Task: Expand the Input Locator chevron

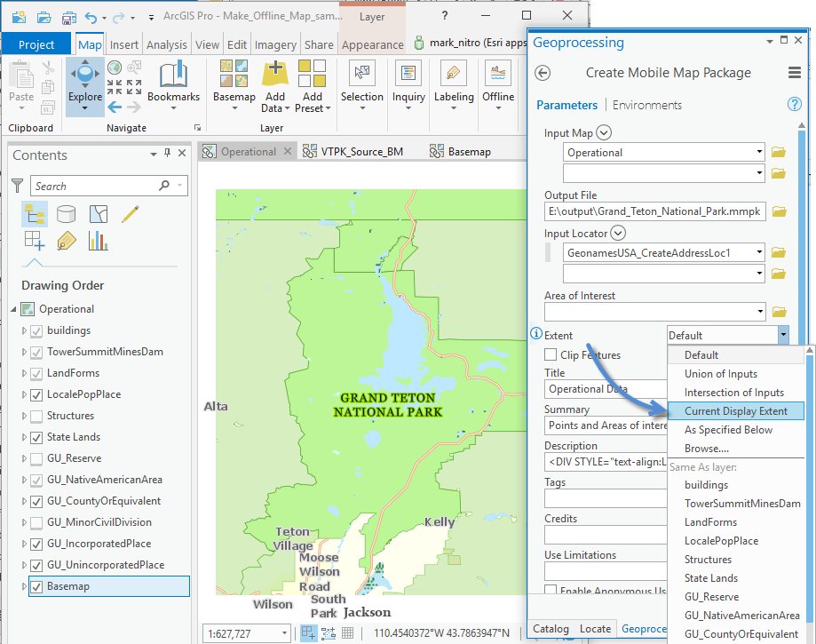Action: coord(618,233)
